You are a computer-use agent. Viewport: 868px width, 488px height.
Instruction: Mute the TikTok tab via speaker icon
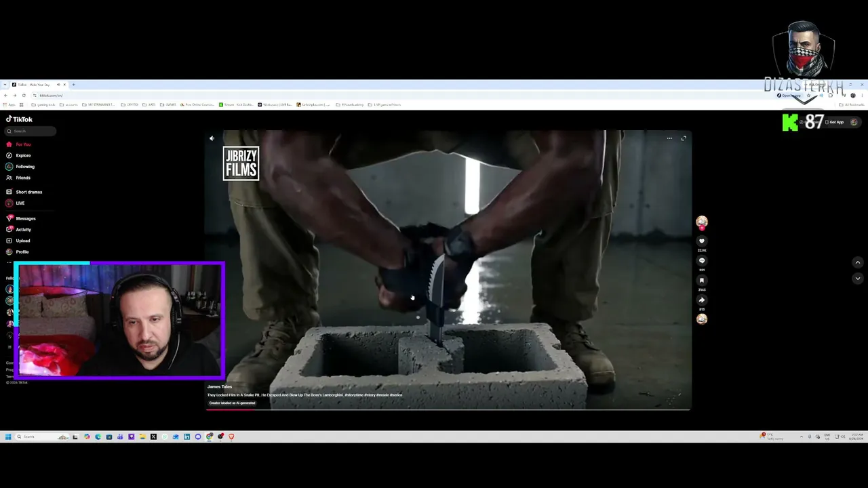coord(58,85)
